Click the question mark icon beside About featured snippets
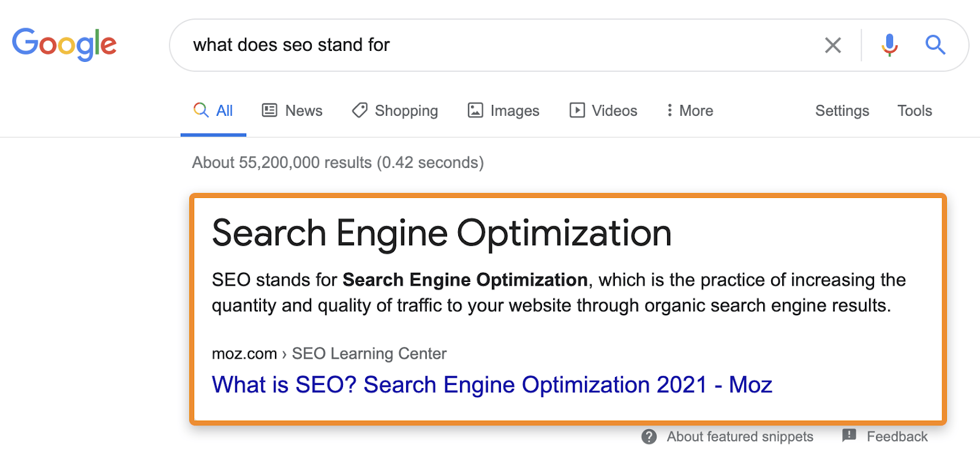 (649, 436)
